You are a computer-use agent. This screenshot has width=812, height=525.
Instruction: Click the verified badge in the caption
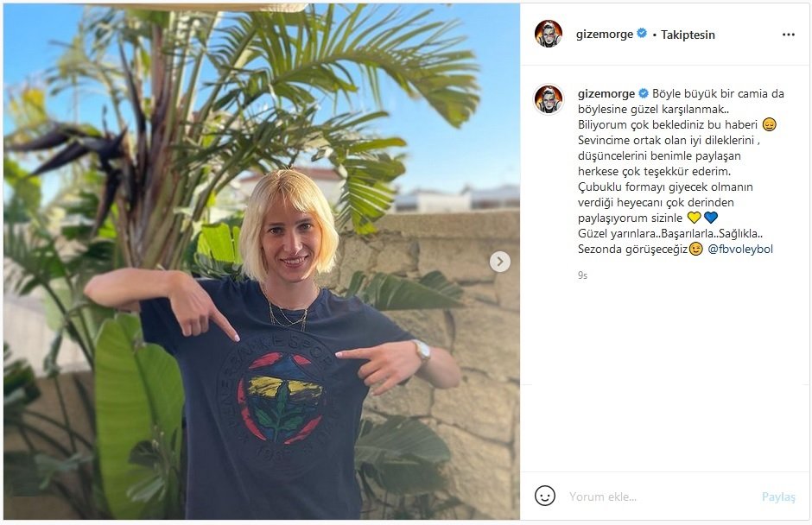pyautogui.click(x=643, y=93)
